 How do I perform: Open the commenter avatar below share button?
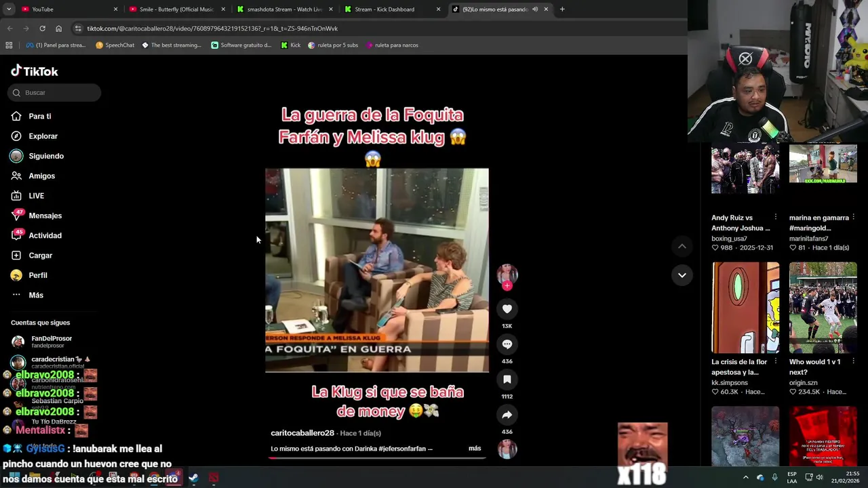pos(507,449)
